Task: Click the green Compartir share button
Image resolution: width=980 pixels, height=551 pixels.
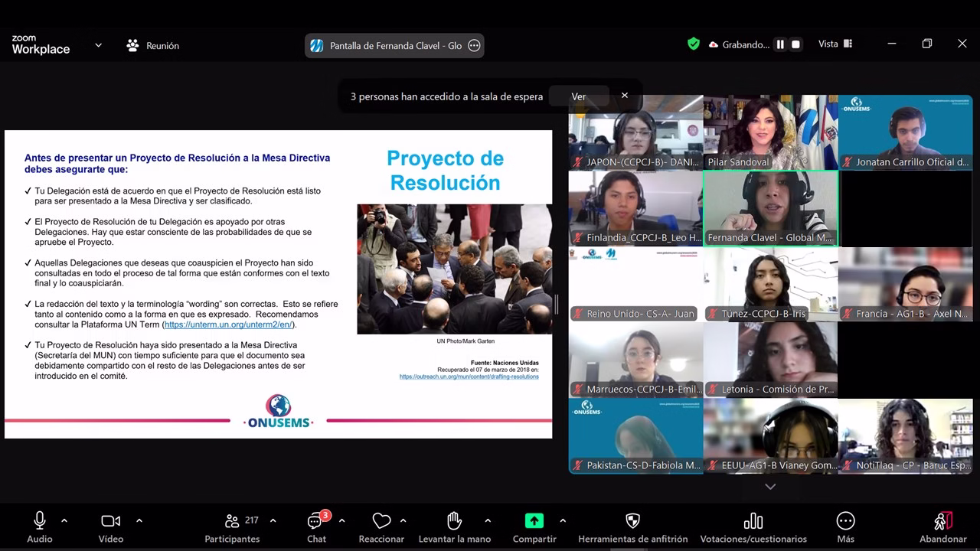Action: 534,521
